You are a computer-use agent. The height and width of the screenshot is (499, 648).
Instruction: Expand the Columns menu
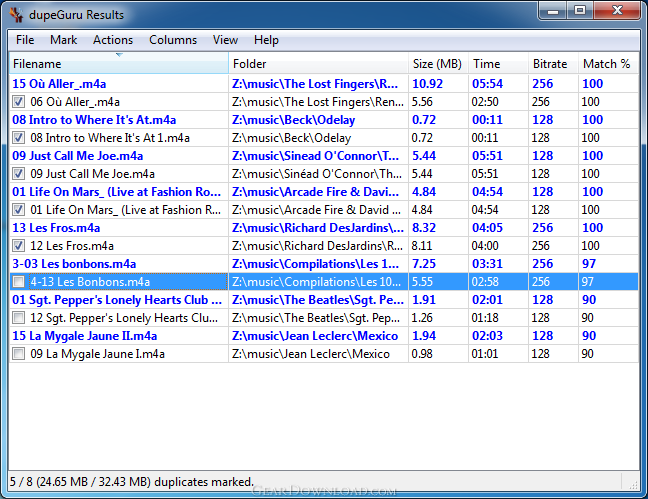(173, 40)
